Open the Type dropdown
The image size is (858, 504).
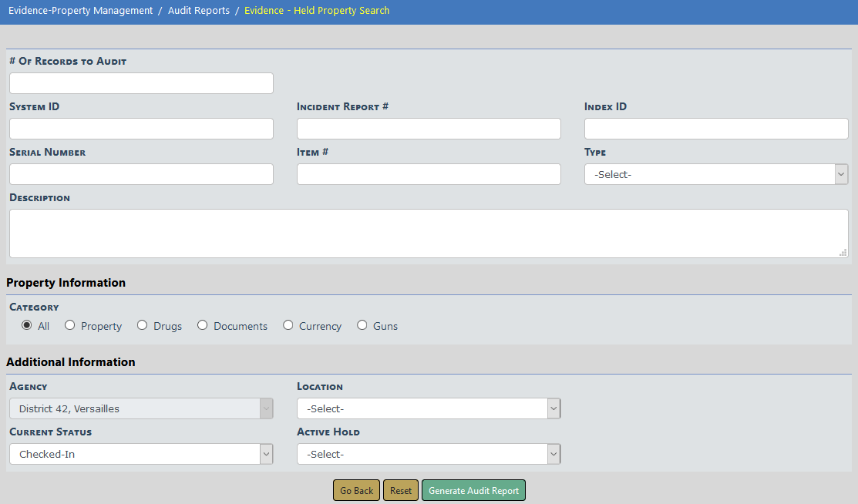click(x=715, y=174)
